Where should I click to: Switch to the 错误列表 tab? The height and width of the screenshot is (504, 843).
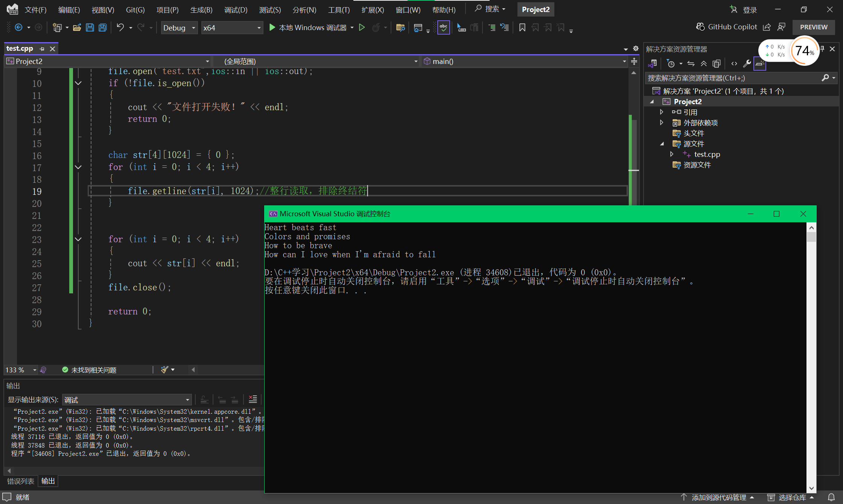pos(21,481)
